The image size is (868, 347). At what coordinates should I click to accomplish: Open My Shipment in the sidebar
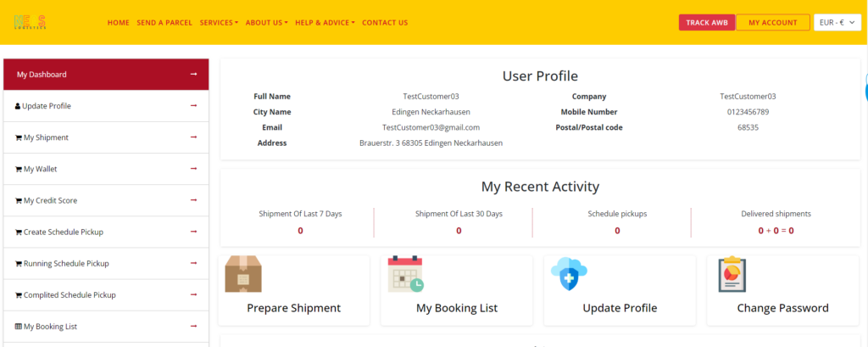[x=46, y=137]
